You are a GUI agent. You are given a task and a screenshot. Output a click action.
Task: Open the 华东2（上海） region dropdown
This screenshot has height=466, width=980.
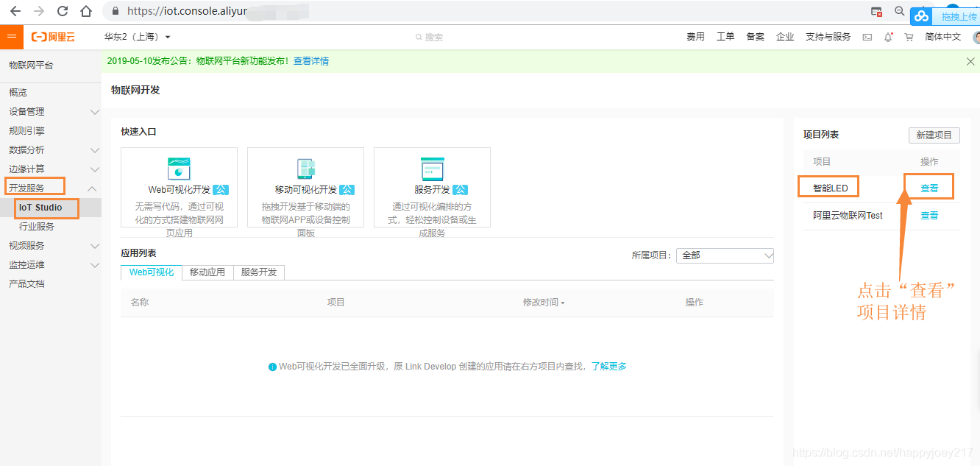coord(137,37)
